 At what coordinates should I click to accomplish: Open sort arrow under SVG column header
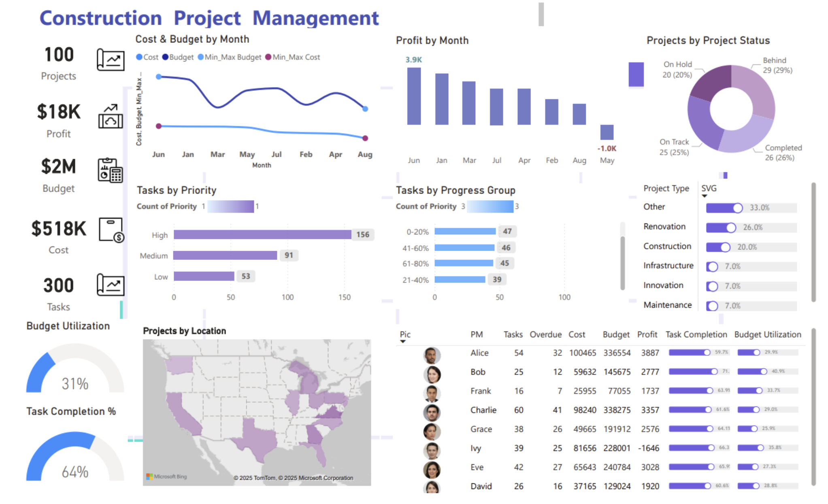coord(705,196)
